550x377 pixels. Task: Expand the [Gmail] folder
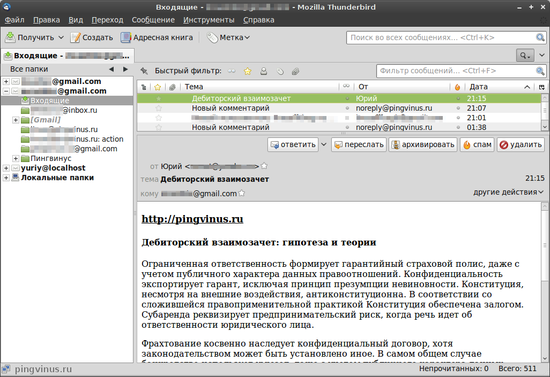(x=15, y=120)
